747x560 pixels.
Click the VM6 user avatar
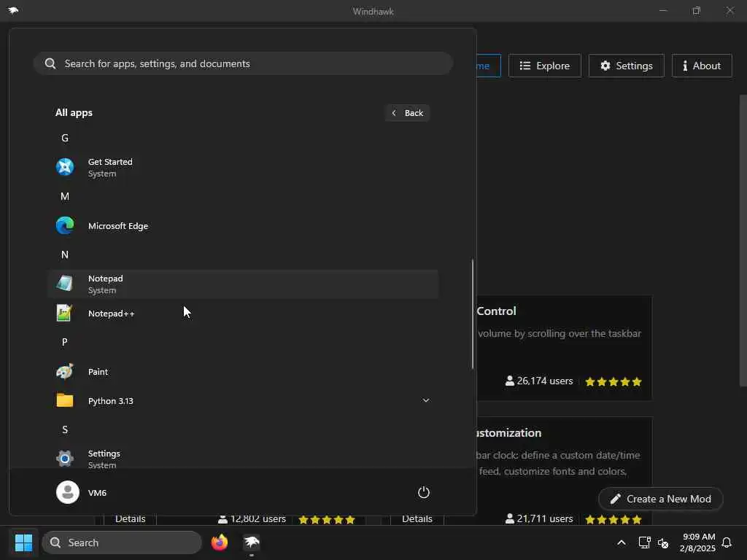(x=68, y=492)
